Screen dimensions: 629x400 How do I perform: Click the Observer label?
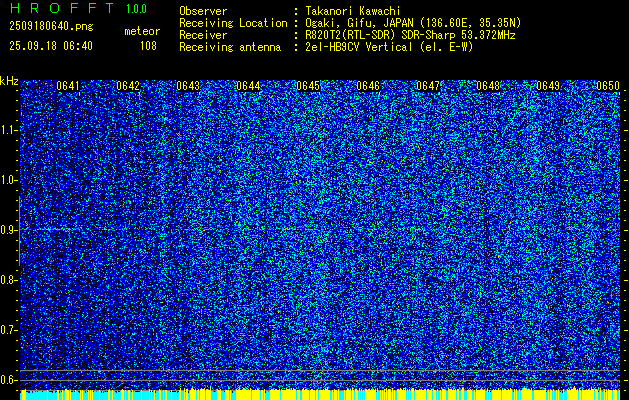[203, 11]
